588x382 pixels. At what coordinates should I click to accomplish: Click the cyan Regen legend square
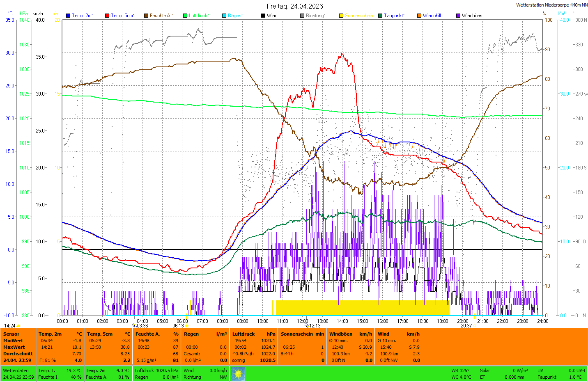pyautogui.click(x=224, y=16)
